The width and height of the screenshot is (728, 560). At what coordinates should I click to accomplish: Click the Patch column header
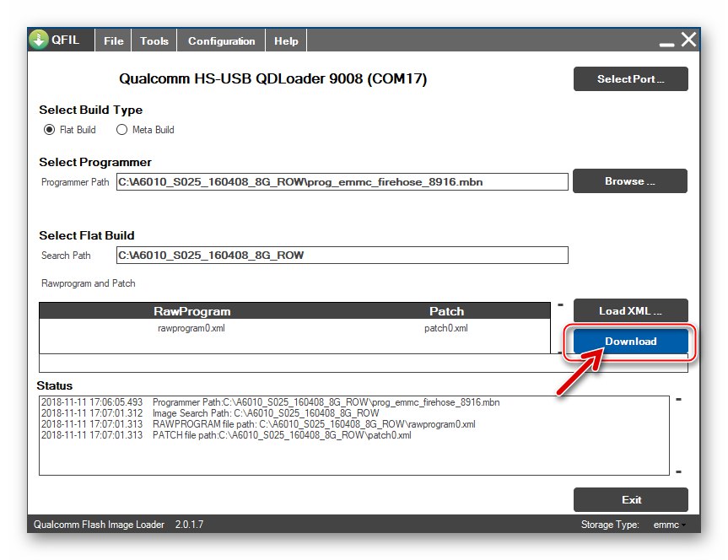446,311
